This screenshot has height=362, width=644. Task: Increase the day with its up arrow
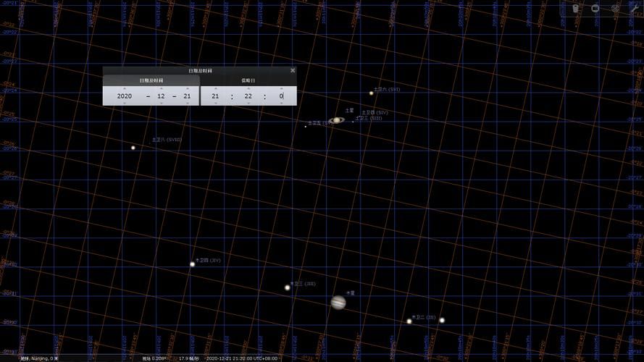coord(188,88)
